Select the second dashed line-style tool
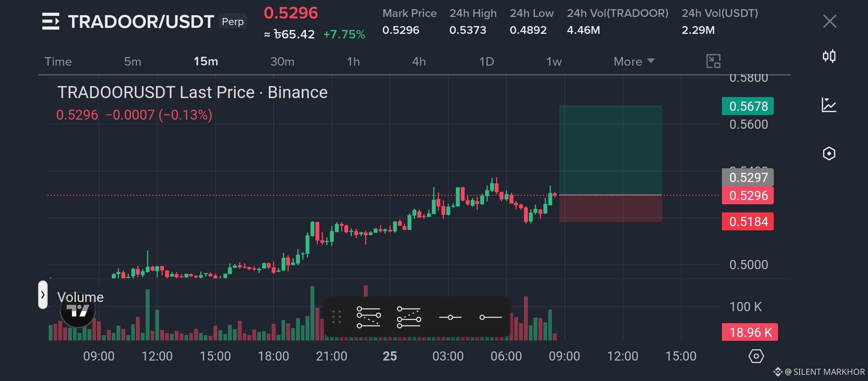This screenshot has width=868, height=381. [x=409, y=317]
